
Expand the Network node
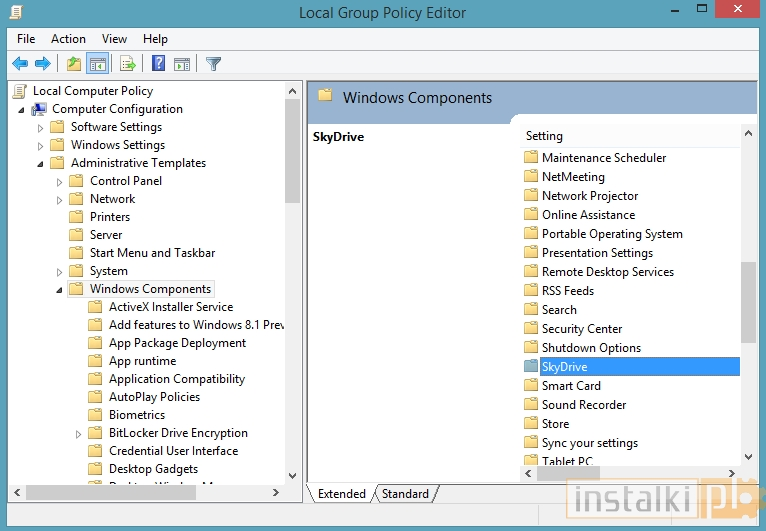pos(59,200)
